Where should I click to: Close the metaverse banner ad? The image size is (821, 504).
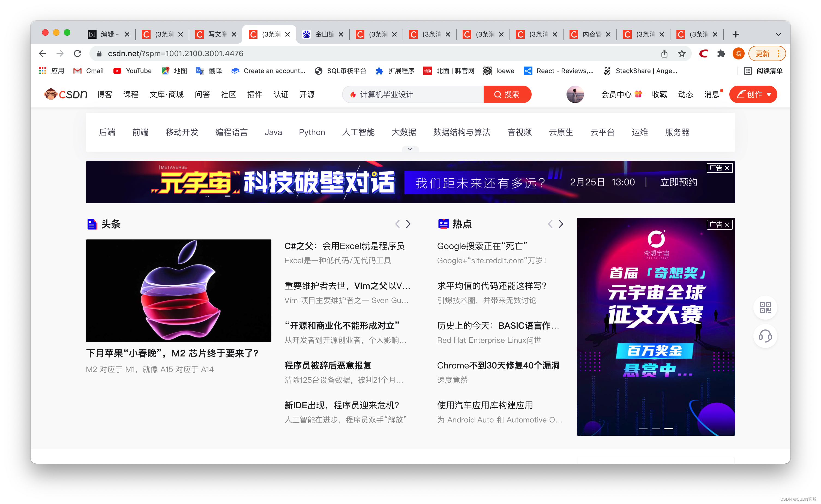click(727, 168)
